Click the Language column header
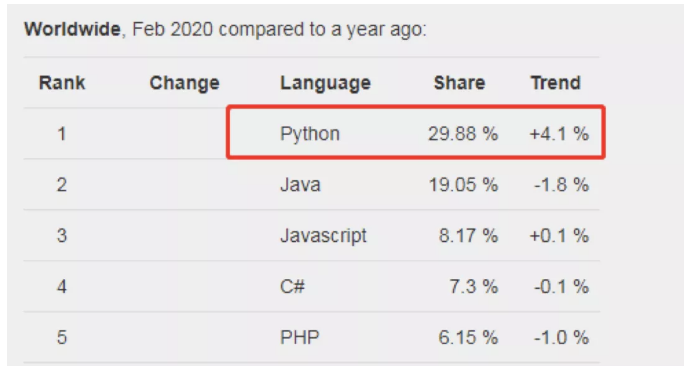Screen dimensions: 693x375 (x=325, y=83)
